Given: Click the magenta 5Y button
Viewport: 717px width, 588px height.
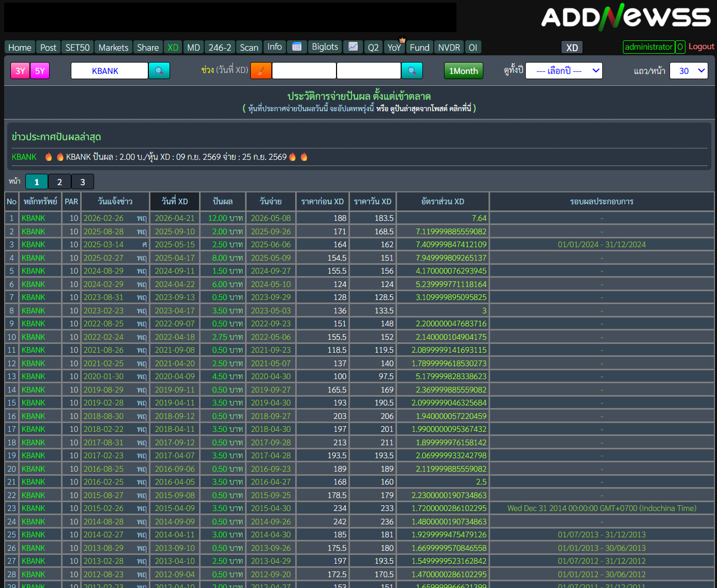Looking at the screenshot, I should pos(40,71).
